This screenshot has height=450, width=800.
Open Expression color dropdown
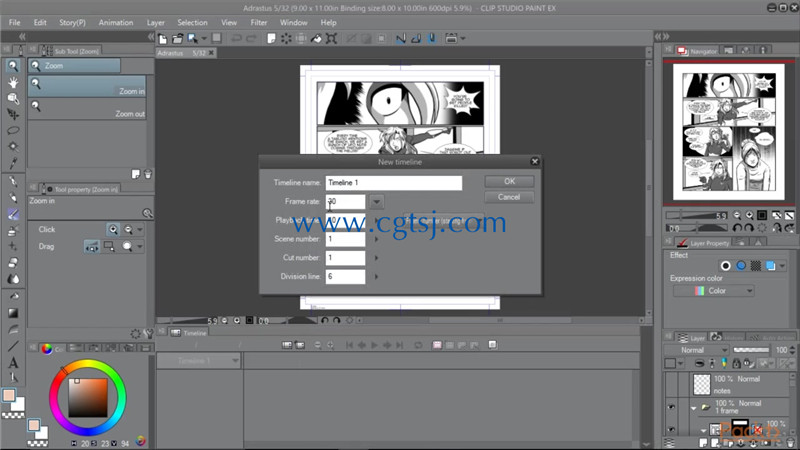click(x=714, y=291)
